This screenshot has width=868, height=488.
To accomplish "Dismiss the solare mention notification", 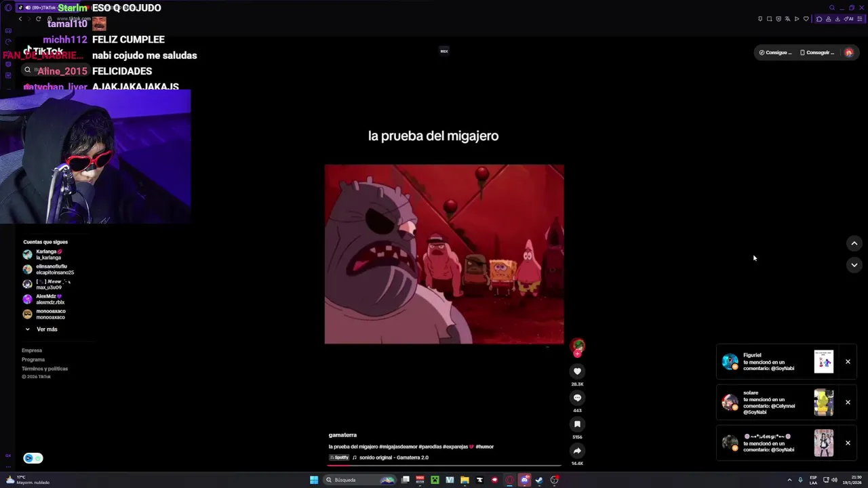I will pos(848,403).
